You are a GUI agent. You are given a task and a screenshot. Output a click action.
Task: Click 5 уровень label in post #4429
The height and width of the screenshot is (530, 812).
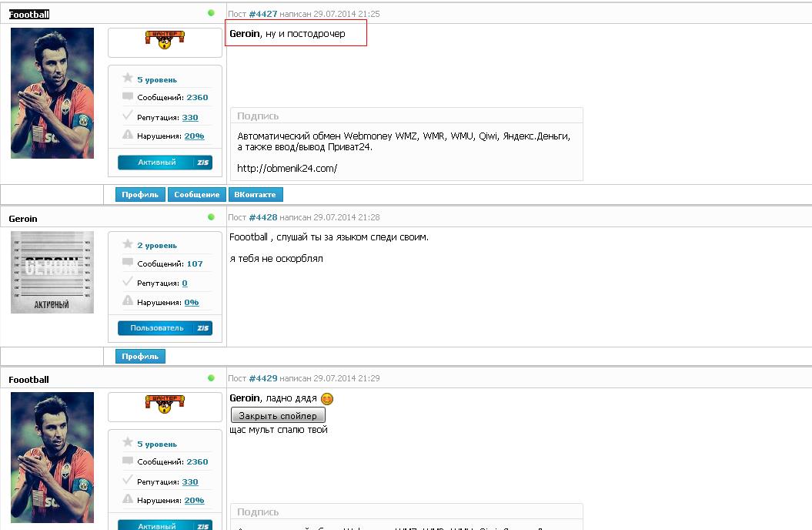click(x=157, y=444)
